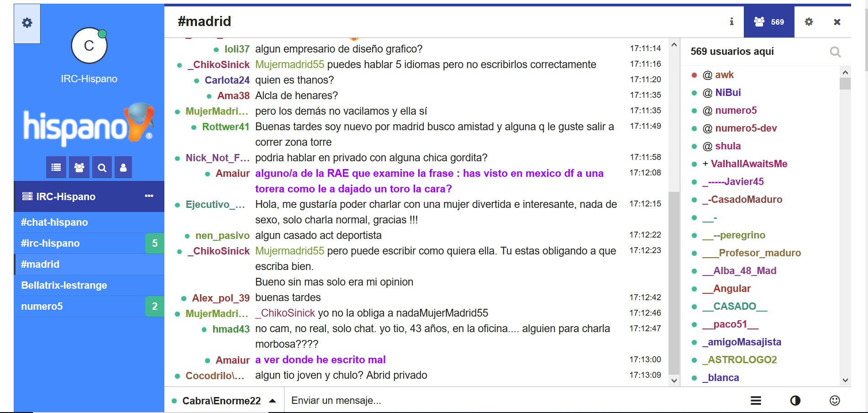The width and height of the screenshot is (868, 413).
Task: Switch to the #chat-hispano channel
Action: pyautogui.click(x=54, y=222)
